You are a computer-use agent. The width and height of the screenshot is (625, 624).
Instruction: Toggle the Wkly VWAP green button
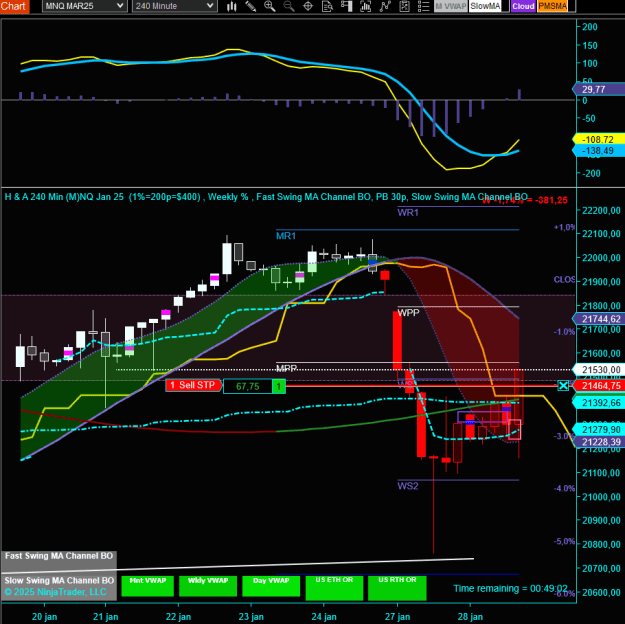click(x=208, y=586)
